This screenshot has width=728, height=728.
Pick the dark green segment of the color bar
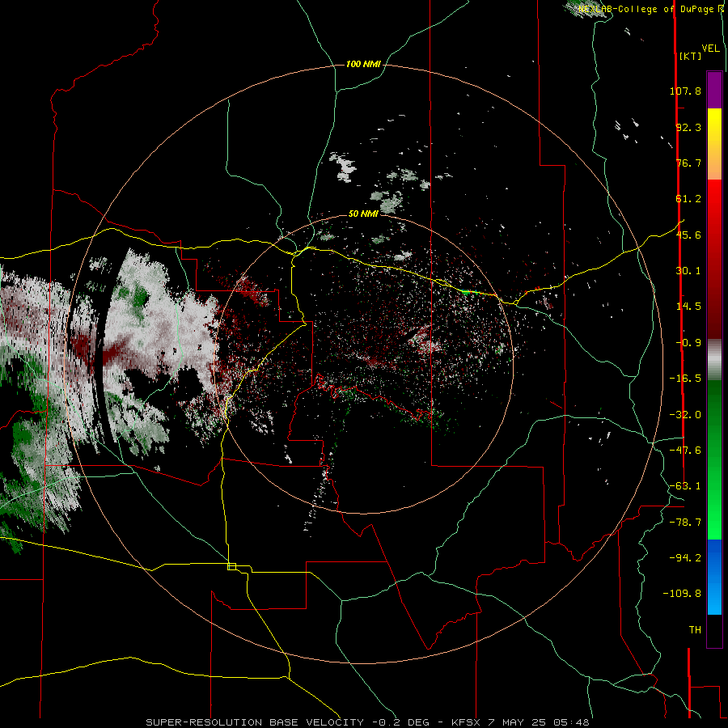click(x=714, y=413)
